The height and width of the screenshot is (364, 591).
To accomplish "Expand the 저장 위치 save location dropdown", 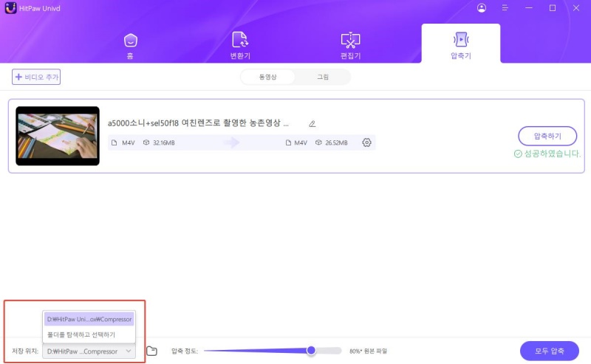I will coord(89,351).
